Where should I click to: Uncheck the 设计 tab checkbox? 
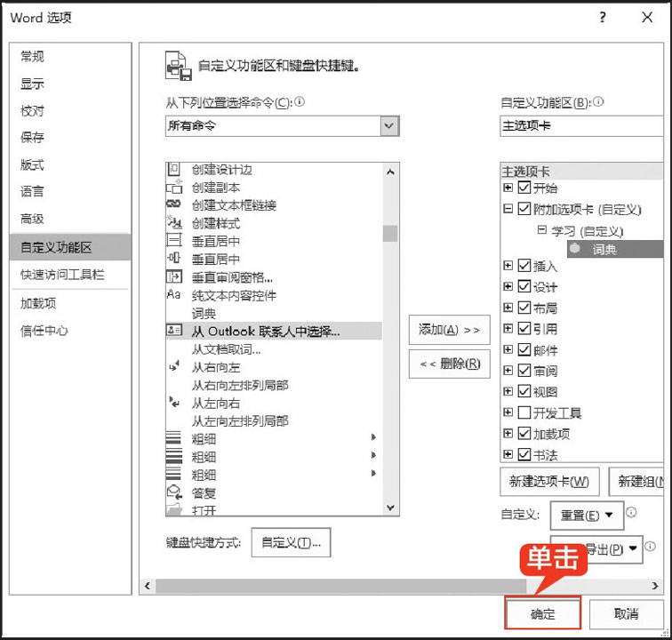click(524, 286)
